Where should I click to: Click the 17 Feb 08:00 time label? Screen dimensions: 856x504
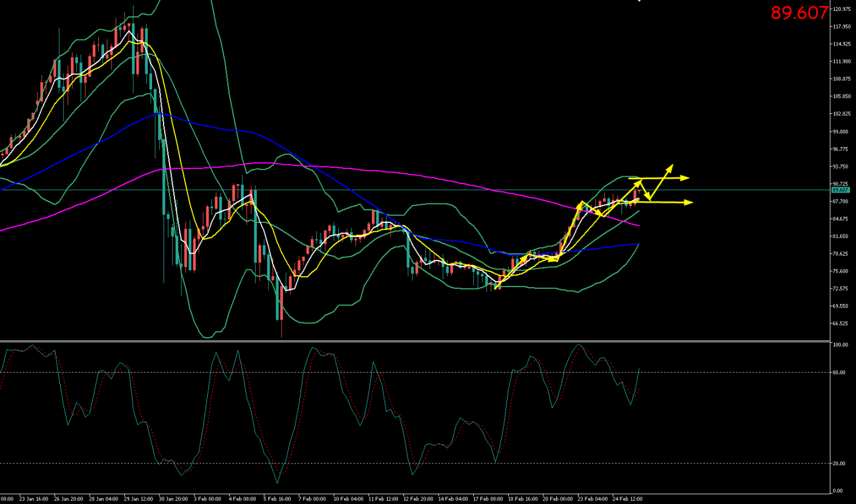click(487, 499)
